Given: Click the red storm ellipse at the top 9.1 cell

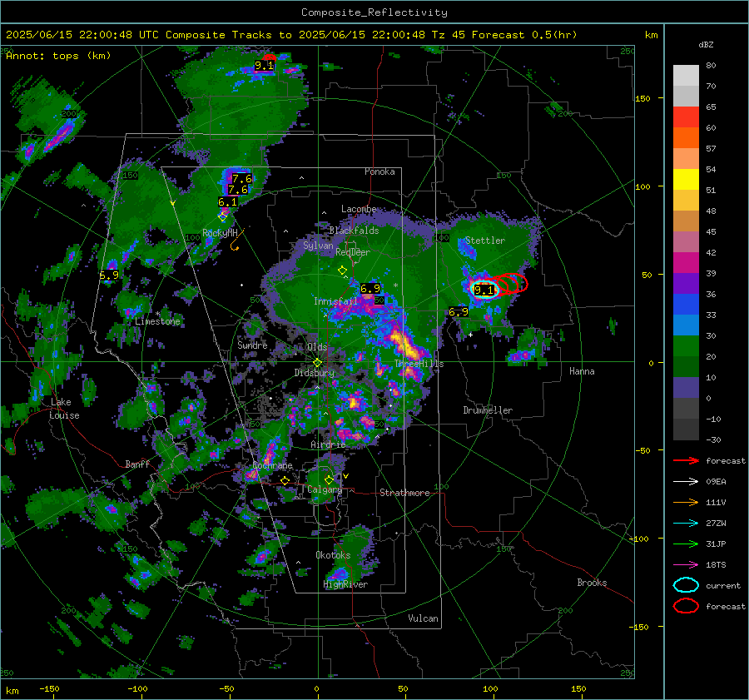Looking at the screenshot, I should coord(270,57).
